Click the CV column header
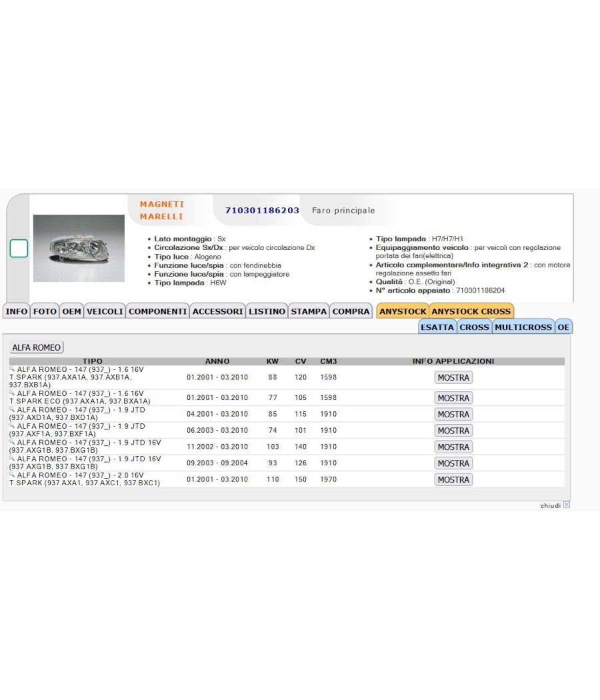Image resolution: width=600 pixels, height=700 pixels. 301,361
